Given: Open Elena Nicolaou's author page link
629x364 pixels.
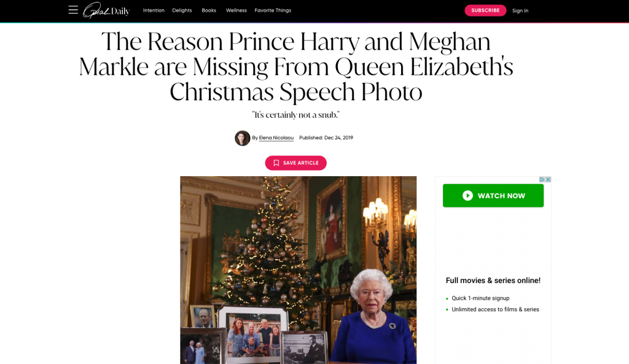Looking at the screenshot, I should (276, 137).
